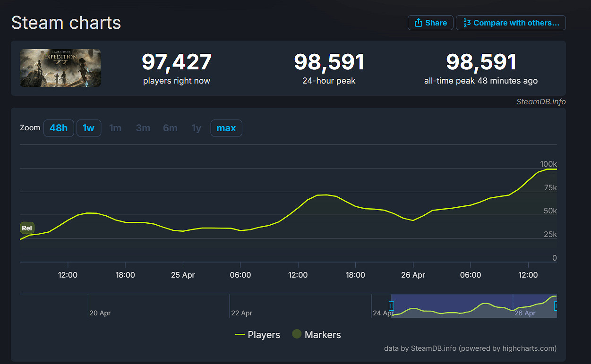Toggle the Markers series in the legend

316,334
